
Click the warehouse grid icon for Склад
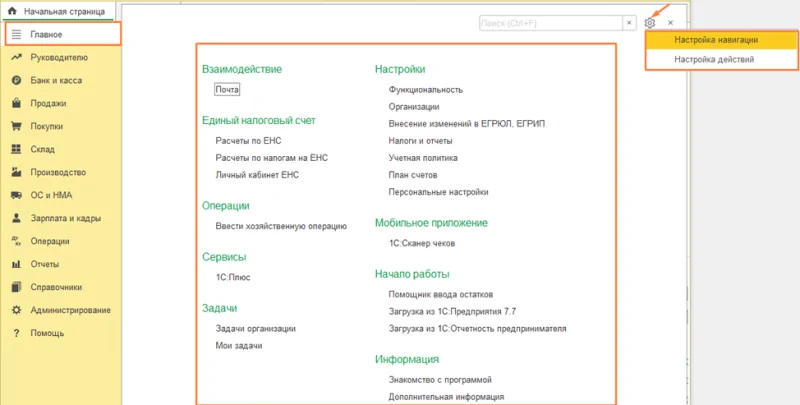coord(16,149)
